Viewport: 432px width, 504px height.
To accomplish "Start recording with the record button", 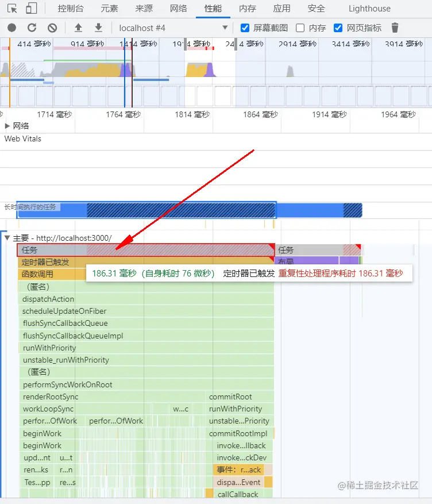I will (x=12, y=28).
